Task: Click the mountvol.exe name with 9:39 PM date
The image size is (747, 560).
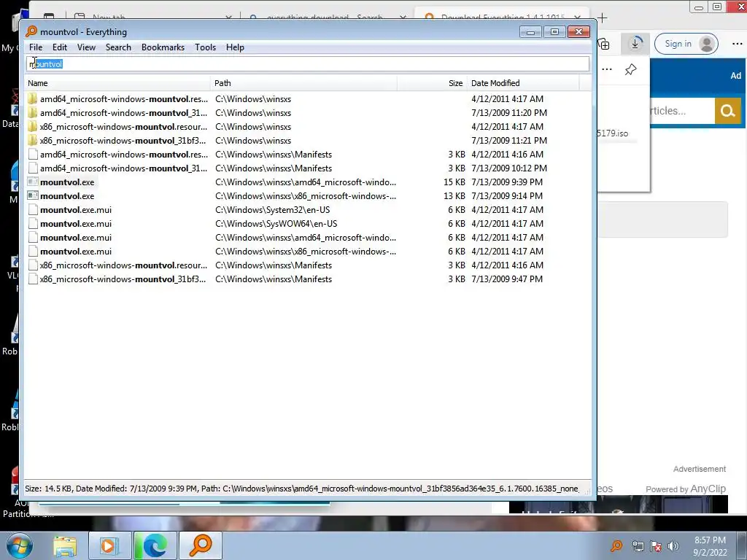Action: click(x=67, y=182)
